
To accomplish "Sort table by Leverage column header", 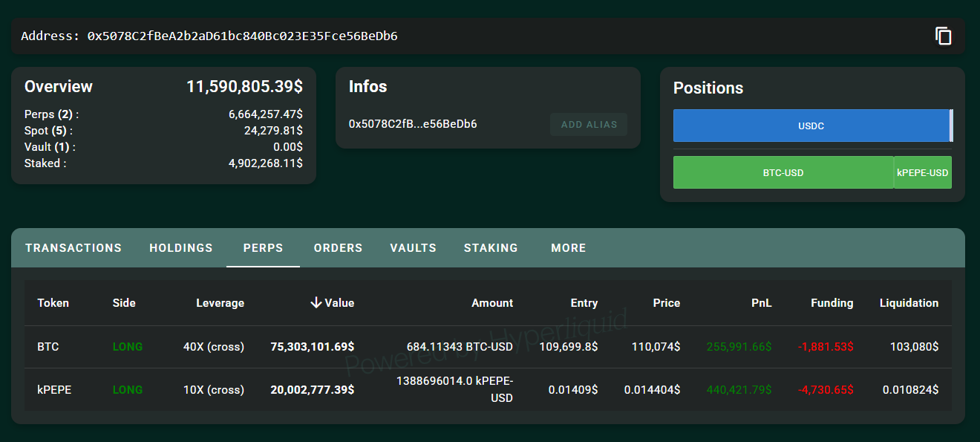I will click(x=220, y=302).
